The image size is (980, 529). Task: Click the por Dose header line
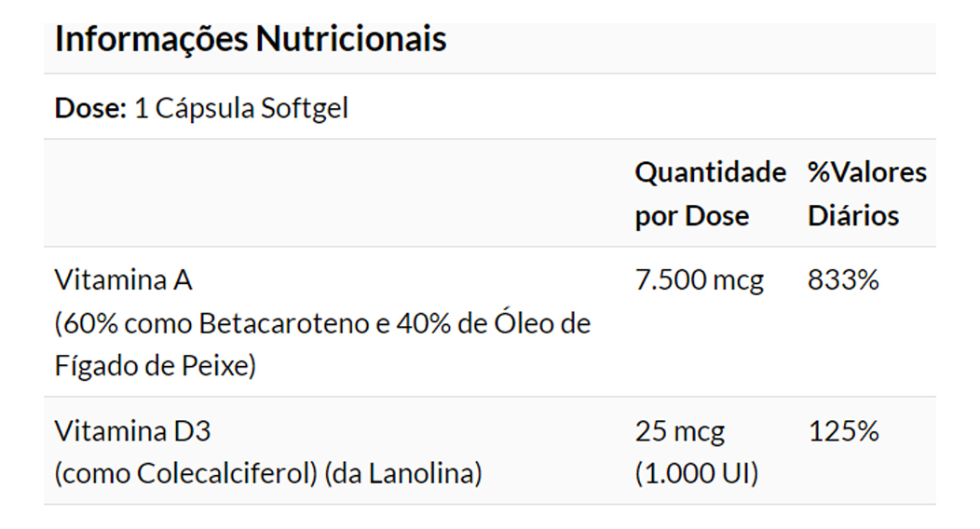(x=691, y=215)
